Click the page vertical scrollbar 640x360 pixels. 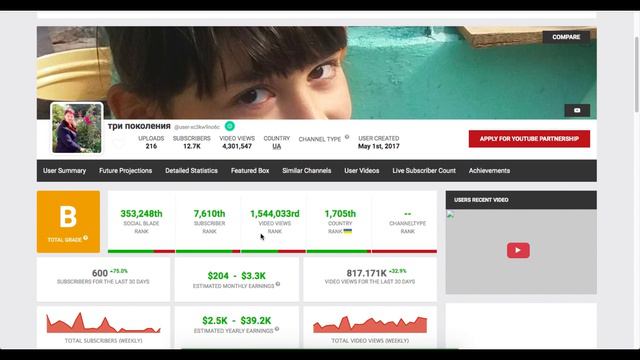(636, 74)
